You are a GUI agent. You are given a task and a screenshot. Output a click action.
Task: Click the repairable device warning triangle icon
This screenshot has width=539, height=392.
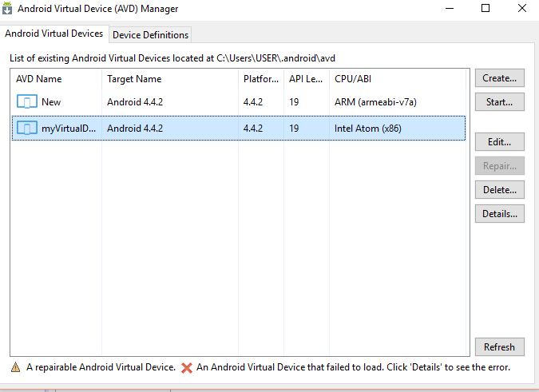point(15,367)
